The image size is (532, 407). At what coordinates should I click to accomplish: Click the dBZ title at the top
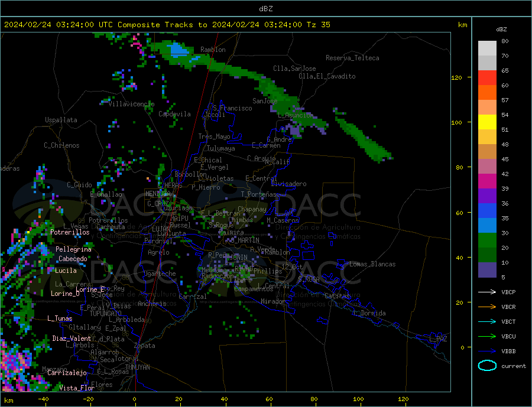pyautogui.click(x=265, y=9)
